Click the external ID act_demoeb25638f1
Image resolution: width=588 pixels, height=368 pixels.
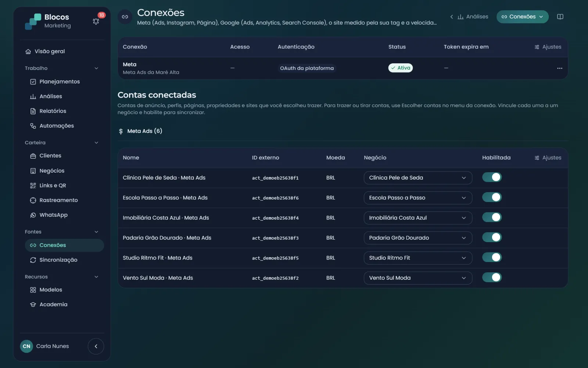[275, 178]
